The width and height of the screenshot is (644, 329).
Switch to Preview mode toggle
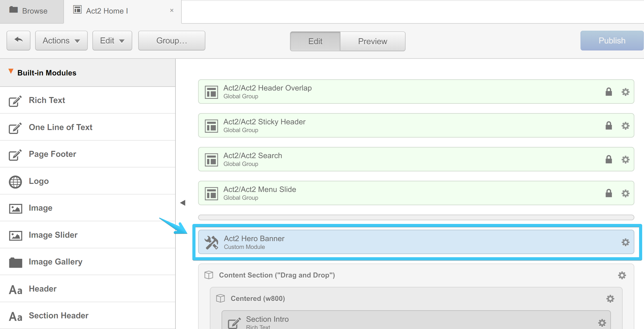click(372, 41)
